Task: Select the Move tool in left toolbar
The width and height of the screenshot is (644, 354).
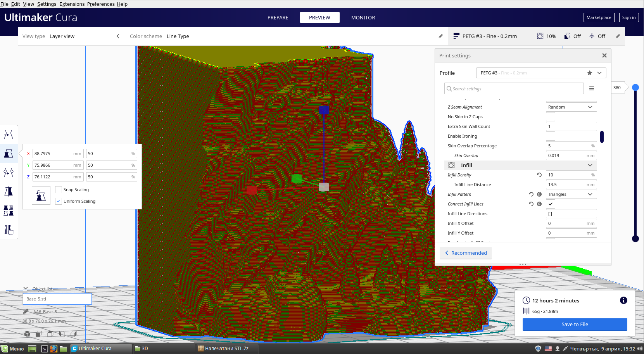Action: pos(9,135)
